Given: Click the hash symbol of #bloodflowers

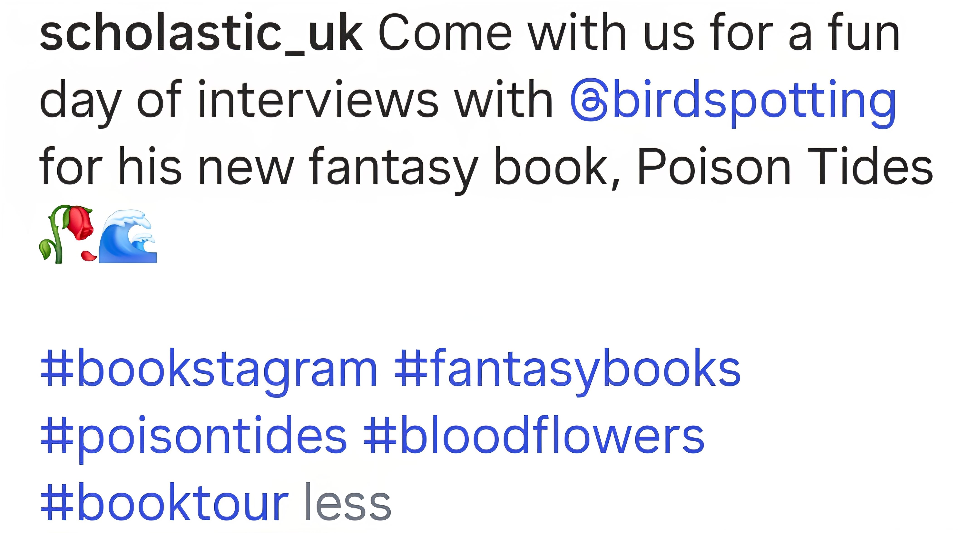Looking at the screenshot, I should click(x=380, y=436).
